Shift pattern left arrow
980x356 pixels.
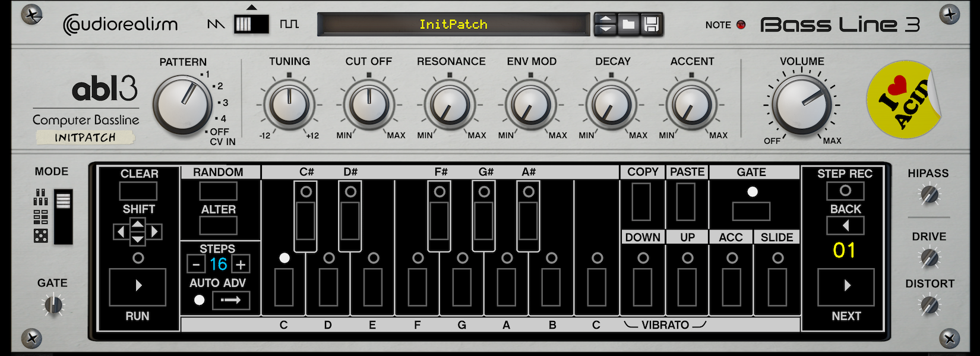pyautogui.click(x=121, y=232)
